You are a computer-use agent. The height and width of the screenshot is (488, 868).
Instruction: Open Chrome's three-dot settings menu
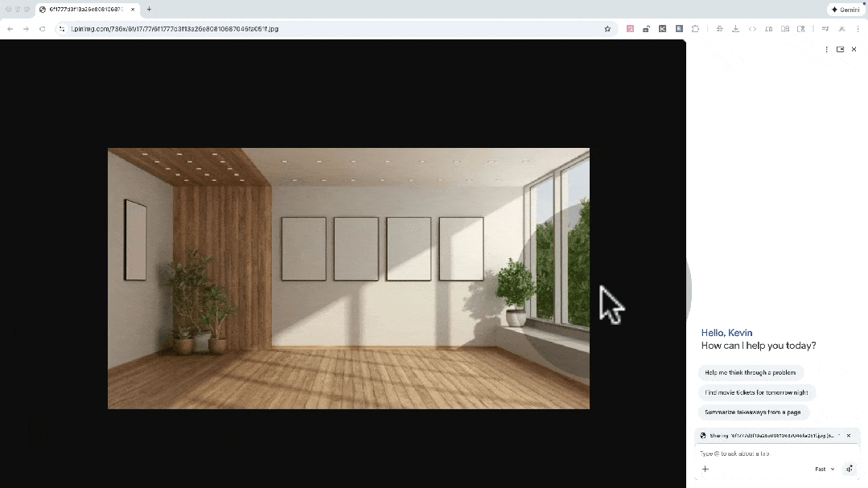[x=858, y=28]
